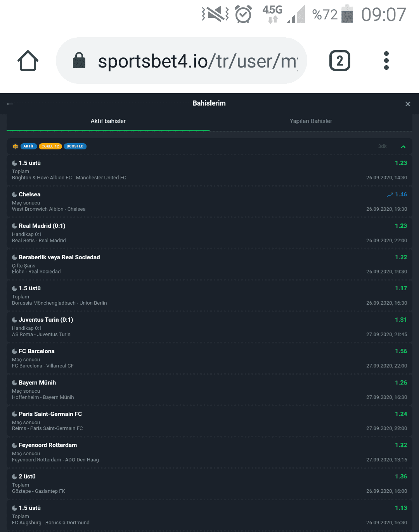Click the ÇOKLU 12 badge
419x532 pixels.
50,146
